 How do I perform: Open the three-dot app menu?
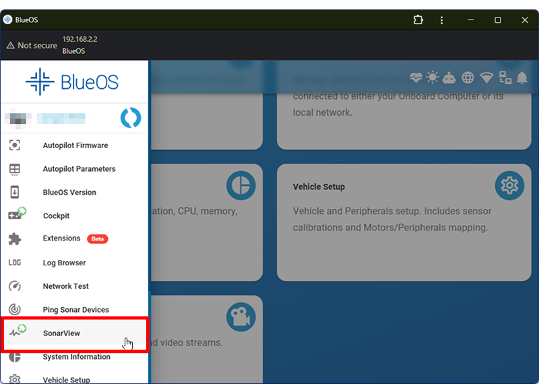[442, 20]
